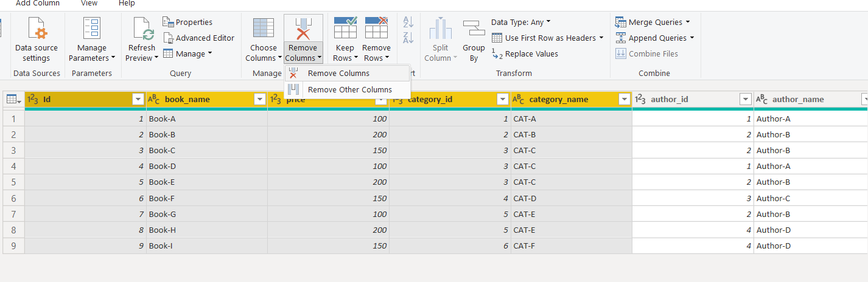Select Remove Columns in the dropdown menu

tap(338, 73)
